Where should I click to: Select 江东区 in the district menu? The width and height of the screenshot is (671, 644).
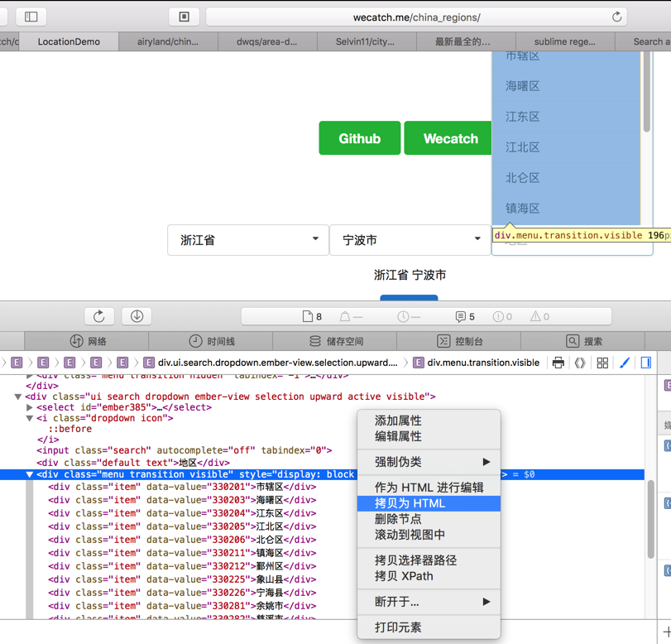click(566, 117)
